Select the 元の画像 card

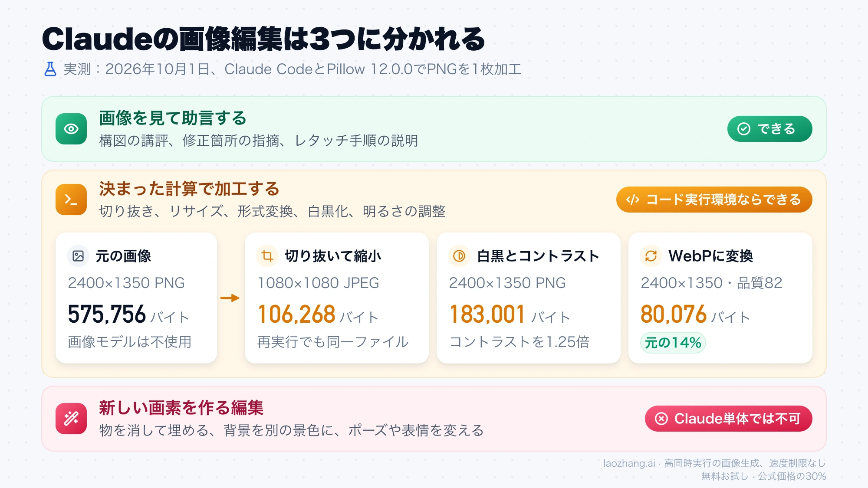click(x=136, y=298)
